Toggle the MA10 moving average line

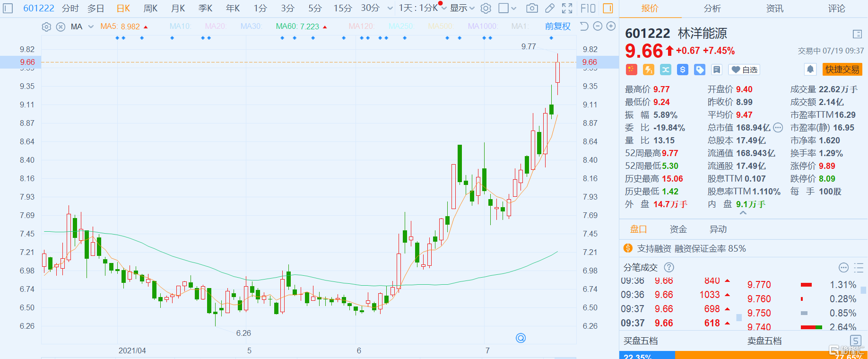[x=180, y=26]
